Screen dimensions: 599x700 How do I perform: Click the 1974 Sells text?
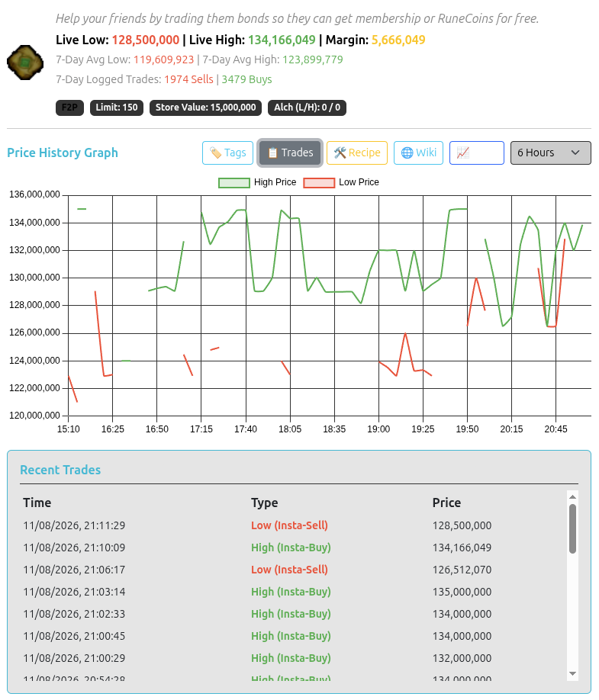(189, 79)
